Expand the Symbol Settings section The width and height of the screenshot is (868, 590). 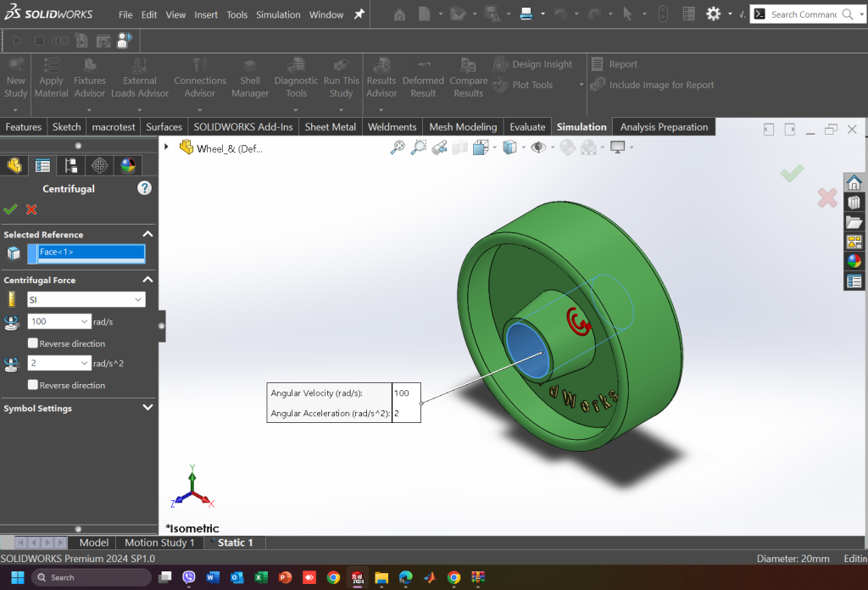[147, 408]
